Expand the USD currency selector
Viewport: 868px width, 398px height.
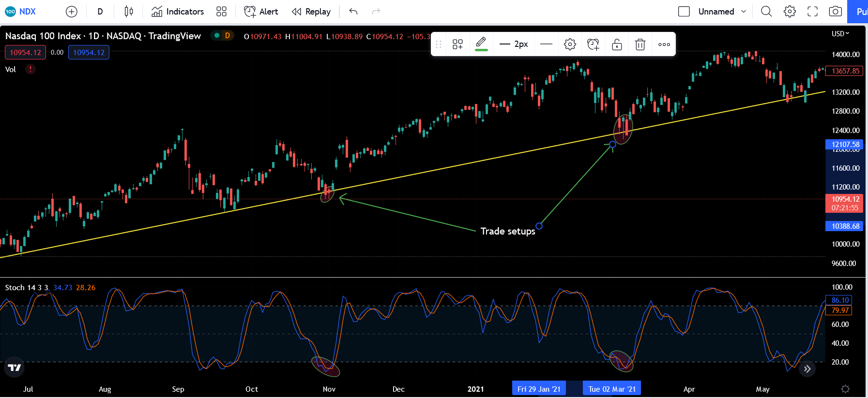click(x=840, y=34)
